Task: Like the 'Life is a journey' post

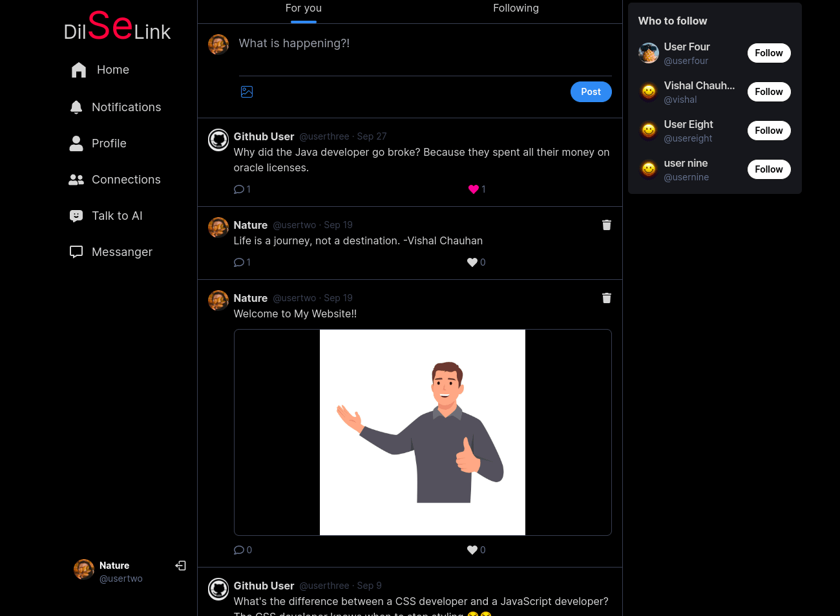Action: tap(472, 262)
